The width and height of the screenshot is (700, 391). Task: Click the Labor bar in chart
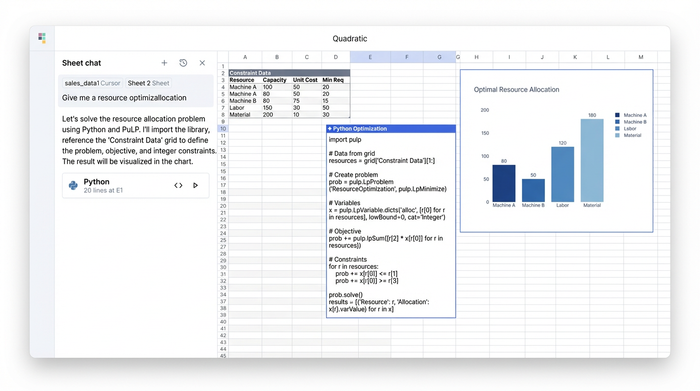[562, 175]
